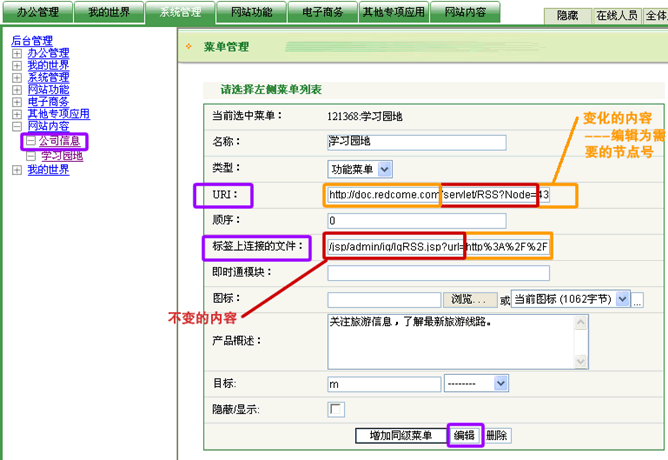Click the 编辑 button

(464, 435)
